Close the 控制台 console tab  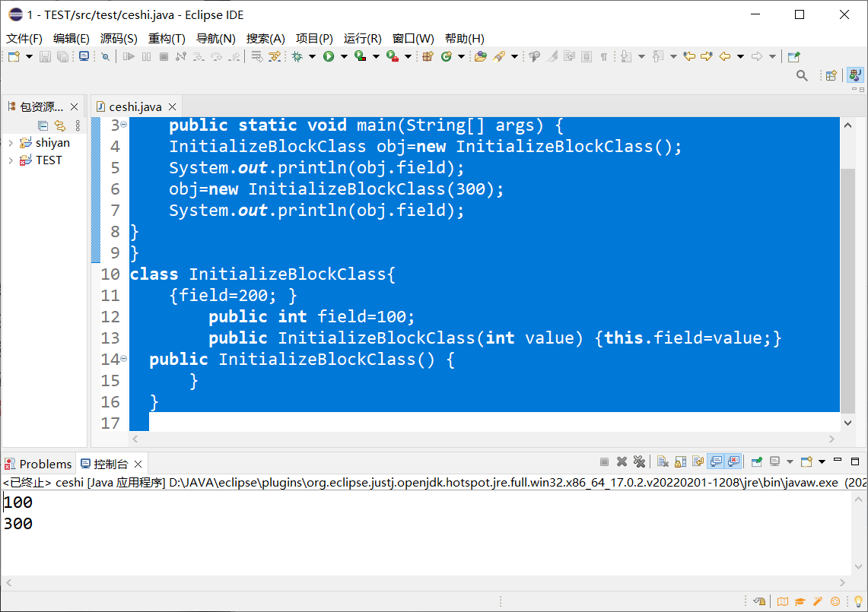(138, 465)
